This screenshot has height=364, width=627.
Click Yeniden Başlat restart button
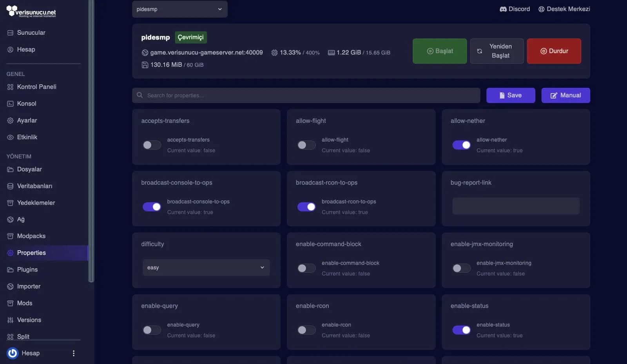[x=497, y=51]
